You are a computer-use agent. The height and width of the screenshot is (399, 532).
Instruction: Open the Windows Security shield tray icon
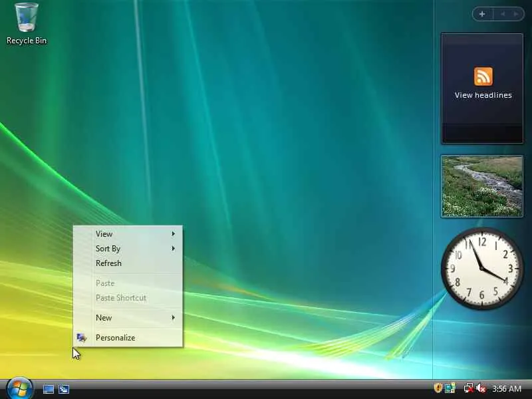pyautogui.click(x=438, y=388)
